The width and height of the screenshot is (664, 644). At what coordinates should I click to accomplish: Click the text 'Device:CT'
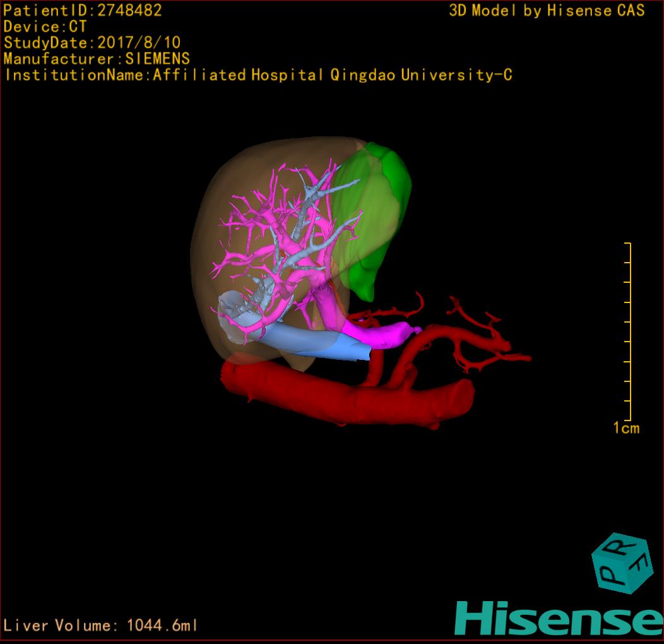(45, 27)
